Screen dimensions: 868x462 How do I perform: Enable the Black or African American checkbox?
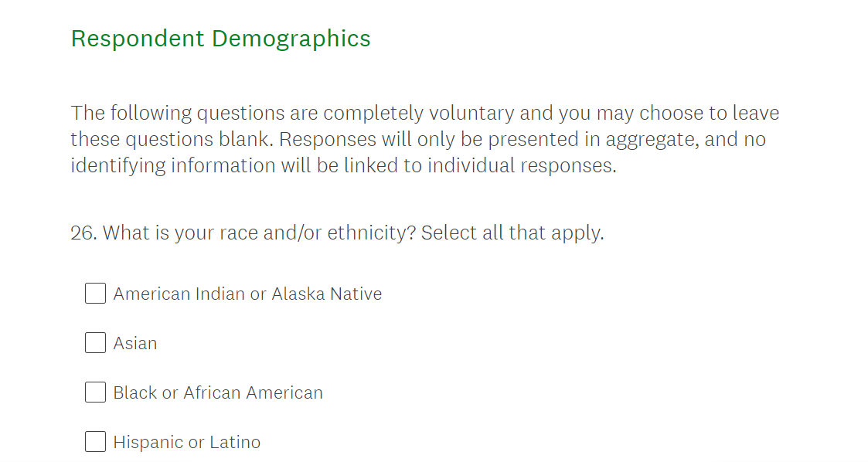95,392
